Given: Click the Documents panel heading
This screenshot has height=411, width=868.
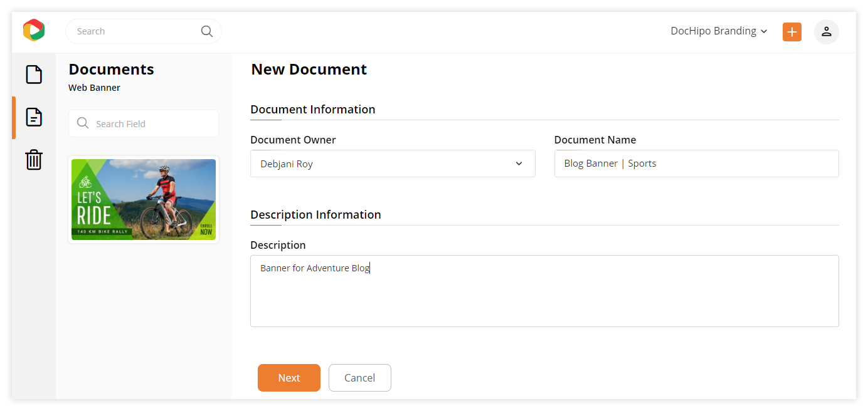Looking at the screenshot, I should [111, 70].
